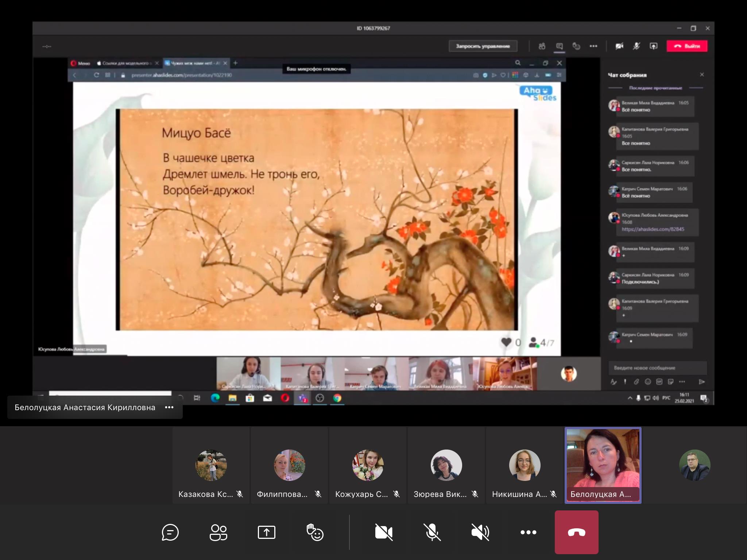Click the heart like icon on slide
747x560 pixels.
(x=506, y=342)
